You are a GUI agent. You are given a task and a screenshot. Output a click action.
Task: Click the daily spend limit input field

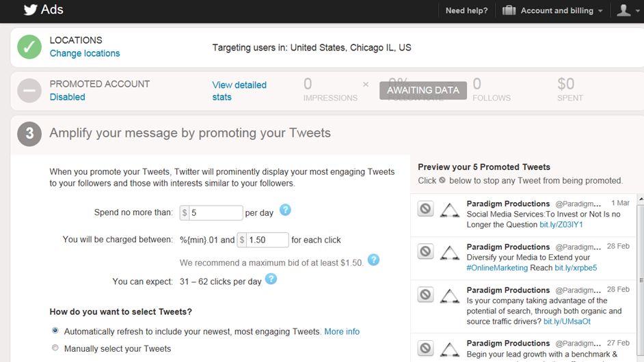[x=215, y=213]
